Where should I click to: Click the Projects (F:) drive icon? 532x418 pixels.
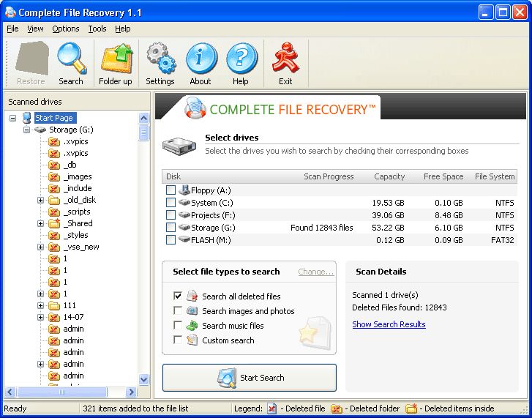point(184,214)
